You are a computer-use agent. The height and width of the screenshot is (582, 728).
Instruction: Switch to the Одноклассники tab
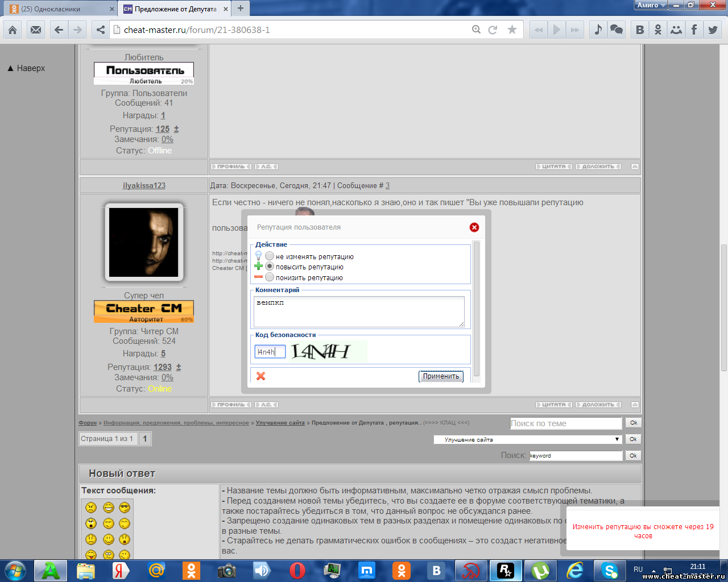tap(60, 9)
